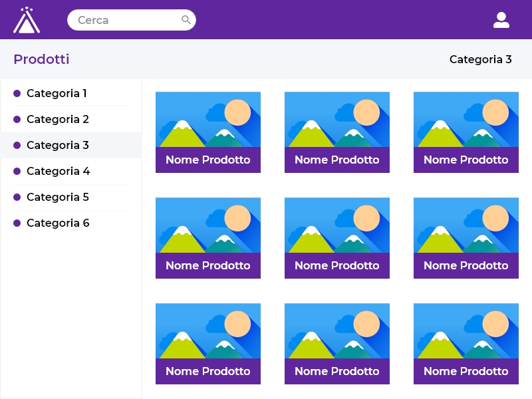Open the user profile icon
This screenshot has height=399, width=532.
click(501, 20)
